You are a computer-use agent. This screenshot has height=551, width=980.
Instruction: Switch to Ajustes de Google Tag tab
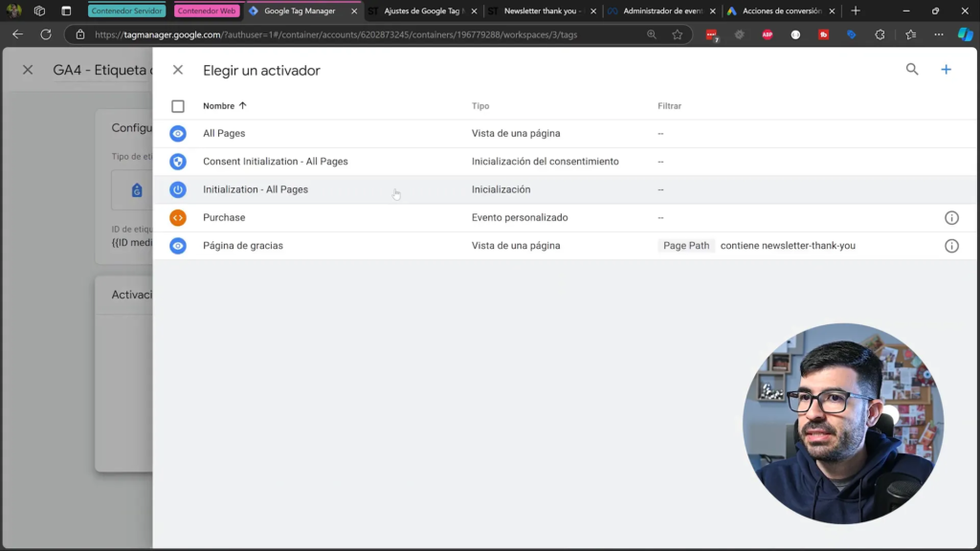pyautogui.click(x=421, y=11)
